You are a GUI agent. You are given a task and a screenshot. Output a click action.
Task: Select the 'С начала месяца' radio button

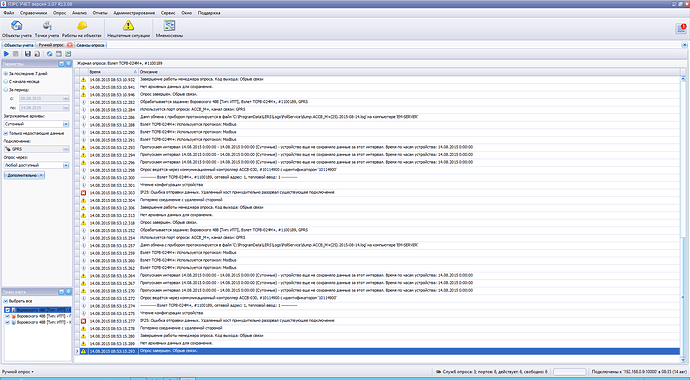6,81
